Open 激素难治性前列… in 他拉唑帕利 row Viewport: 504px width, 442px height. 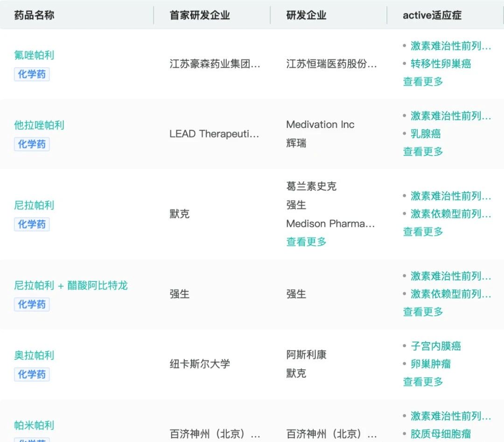pyautogui.click(x=451, y=116)
